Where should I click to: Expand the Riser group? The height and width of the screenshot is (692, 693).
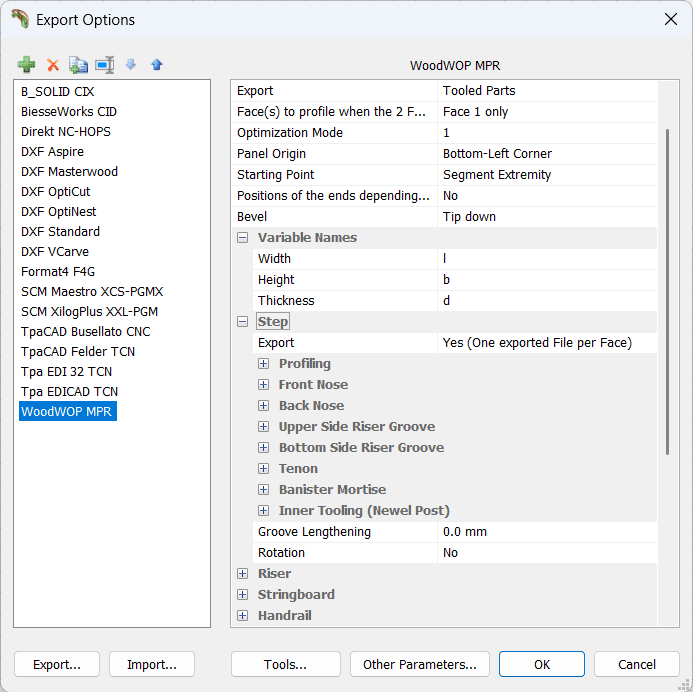(242, 574)
